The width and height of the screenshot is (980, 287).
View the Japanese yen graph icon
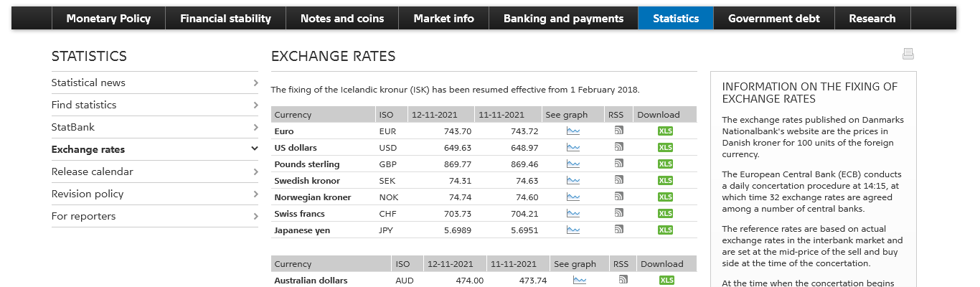pos(573,230)
